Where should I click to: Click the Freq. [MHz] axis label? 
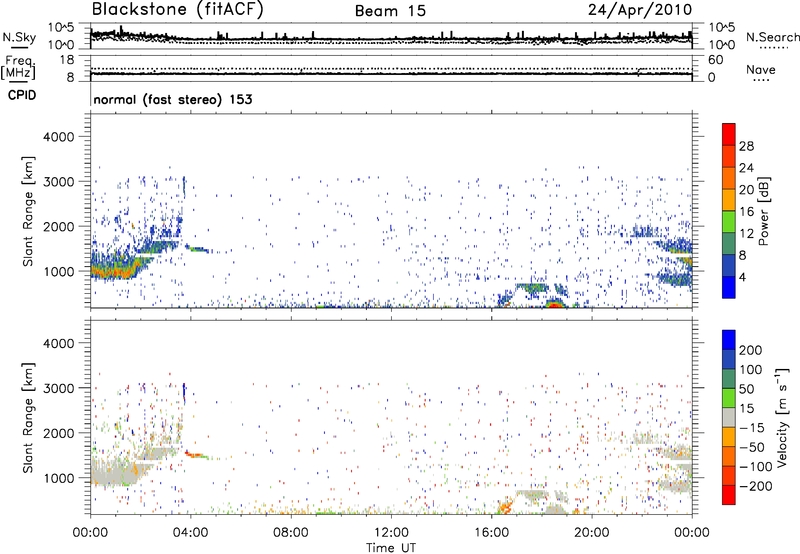[x=19, y=68]
